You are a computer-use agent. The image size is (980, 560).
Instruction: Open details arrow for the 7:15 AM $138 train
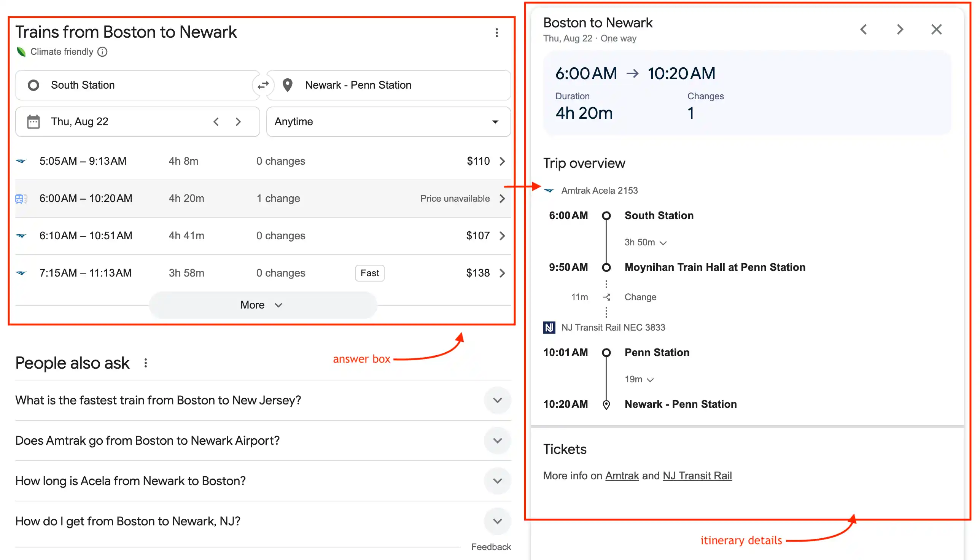coord(502,273)
